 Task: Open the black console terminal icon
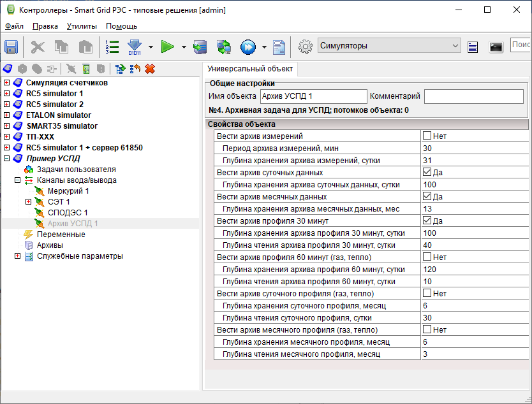click(496, 47)
